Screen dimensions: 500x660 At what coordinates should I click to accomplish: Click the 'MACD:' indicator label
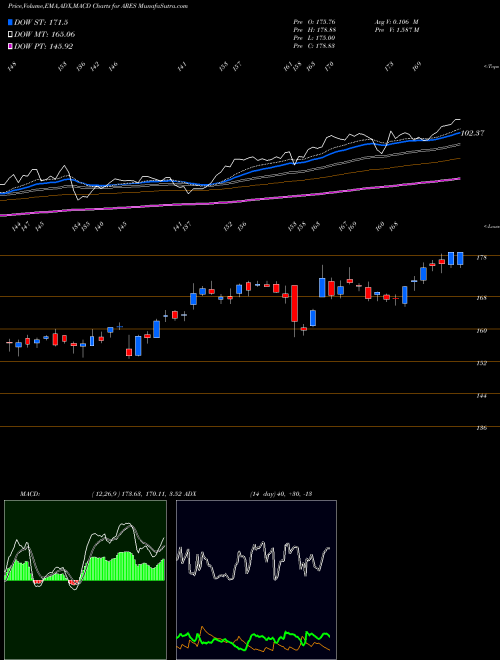pos(30,494)
